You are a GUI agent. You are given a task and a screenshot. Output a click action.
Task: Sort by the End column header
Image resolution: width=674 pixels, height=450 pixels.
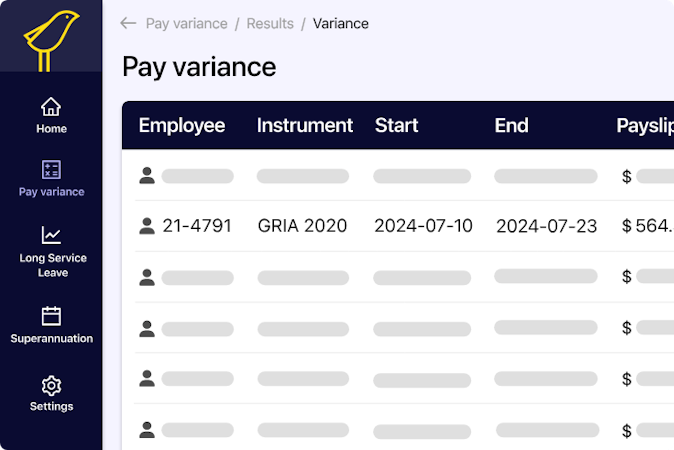pos(511,125)
